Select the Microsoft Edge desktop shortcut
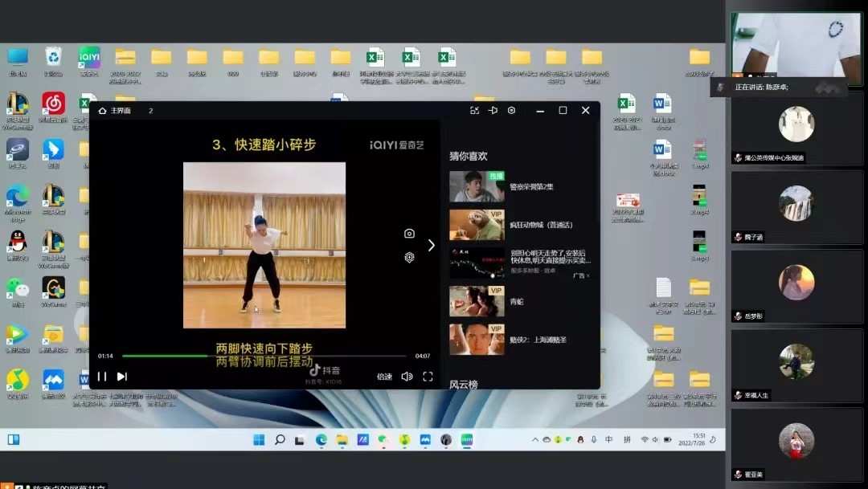This screenshot has width=868, height=489. pos(18,203)
